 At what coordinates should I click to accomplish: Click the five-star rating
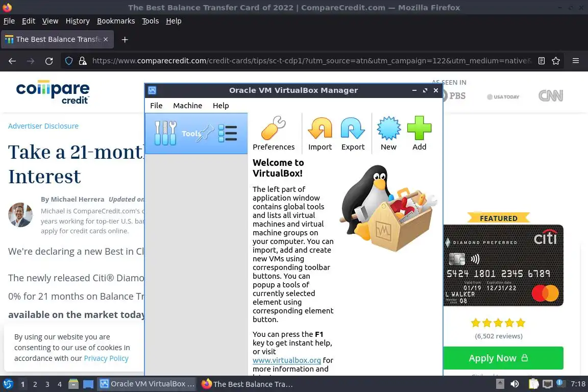498,323
